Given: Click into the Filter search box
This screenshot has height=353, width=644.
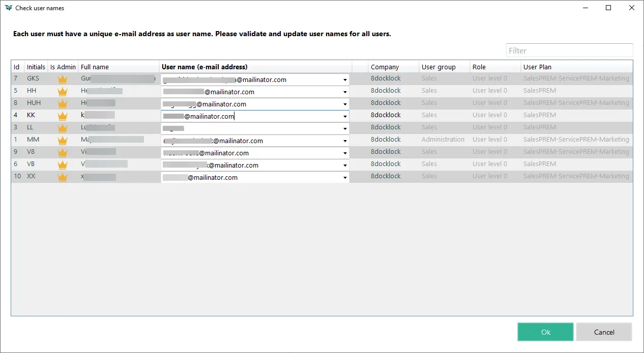Looking at the screenshot, I should tap(569, 50).
